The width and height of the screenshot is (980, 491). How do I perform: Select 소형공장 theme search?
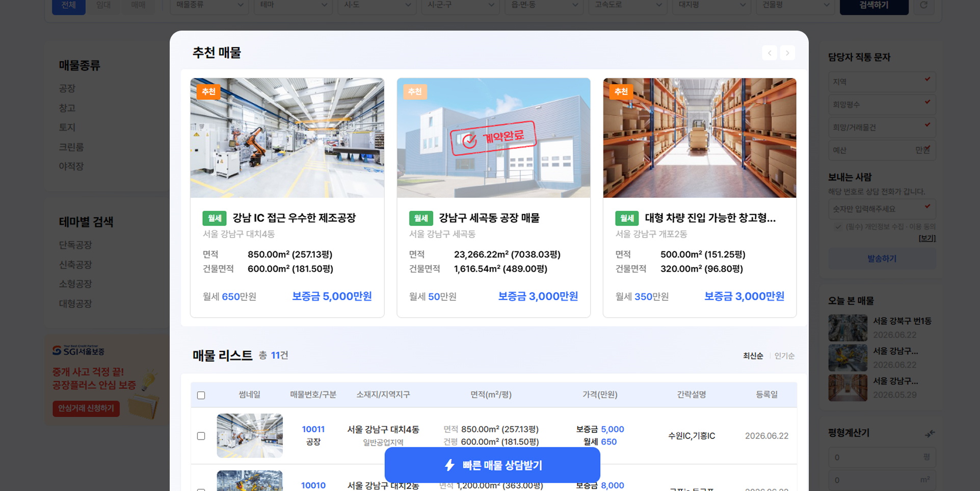point(75,284)
